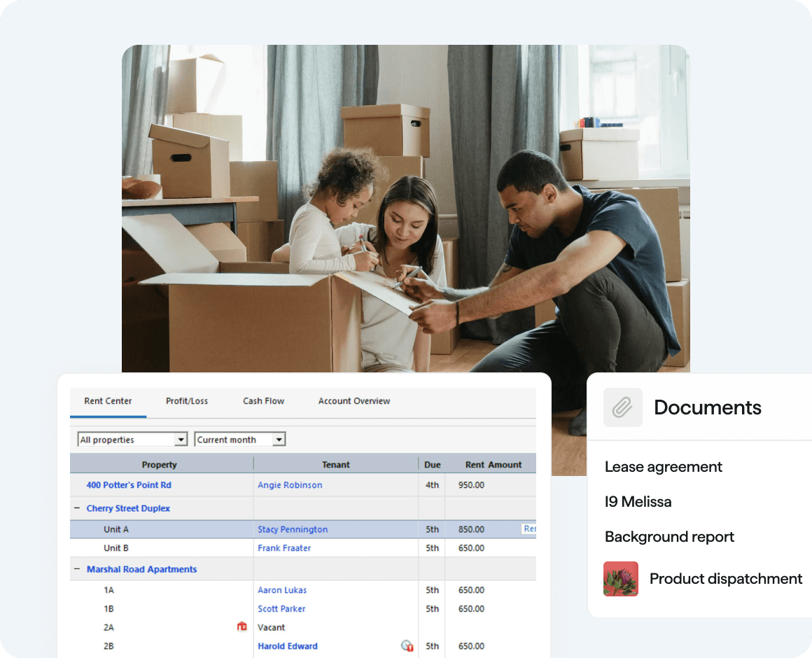Switch to the Profit/Loss tab
The width and height of the screenshot is (812, 658).
[x=187, y=401]
